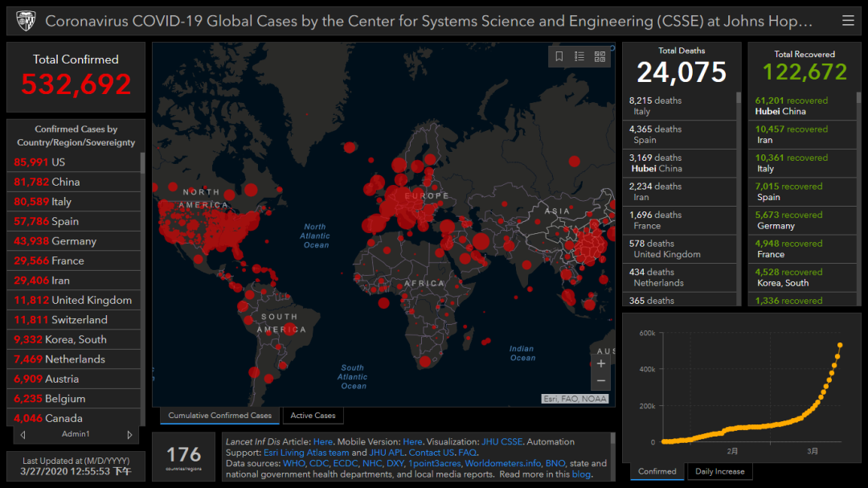Image resolution: width=868 pixels, height=488 pixels.
Task: Select China in confirmed cases list
Action: pos(74,182)
